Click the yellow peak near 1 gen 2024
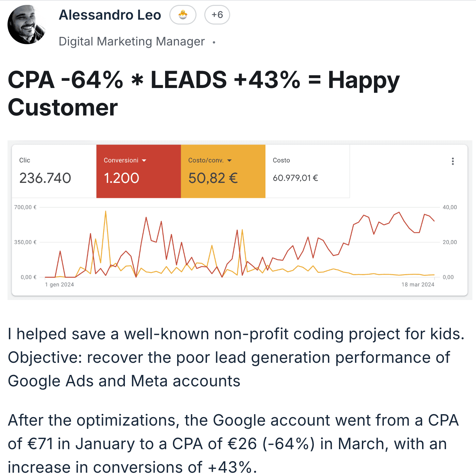 106,211
